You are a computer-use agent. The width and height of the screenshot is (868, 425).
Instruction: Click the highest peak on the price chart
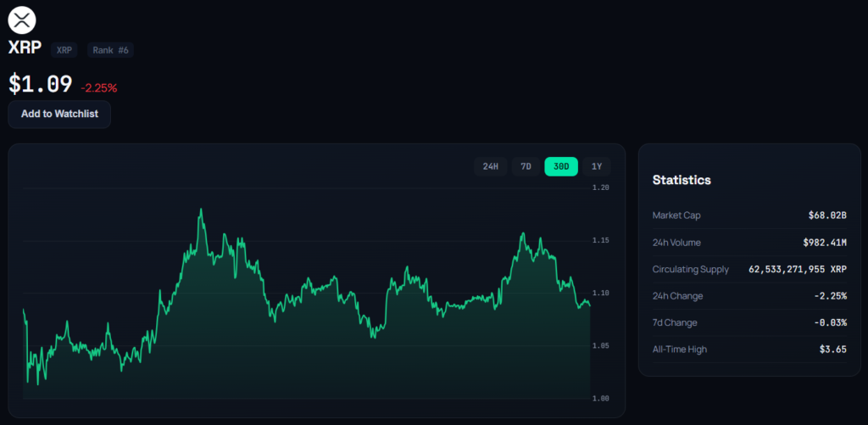coord(200,210)
